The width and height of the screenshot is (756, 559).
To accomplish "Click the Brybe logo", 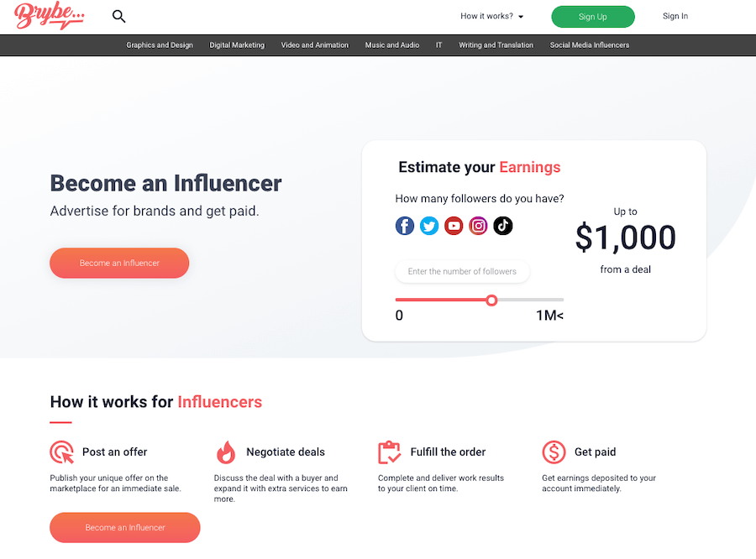I will (x=50, y=15).
